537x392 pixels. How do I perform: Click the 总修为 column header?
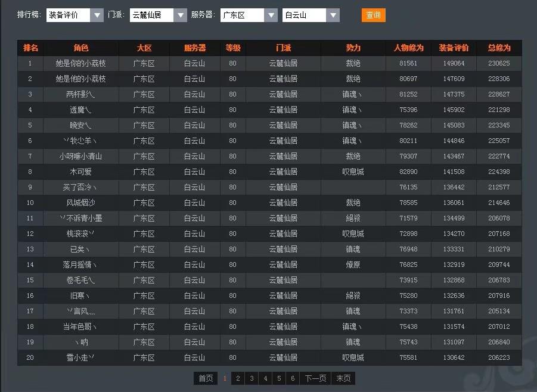499,48
